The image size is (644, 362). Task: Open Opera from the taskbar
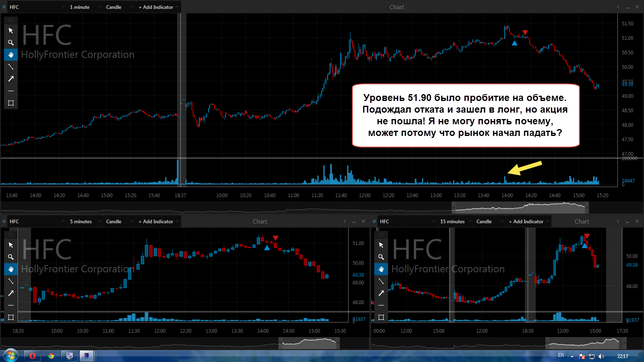point(33,356)
